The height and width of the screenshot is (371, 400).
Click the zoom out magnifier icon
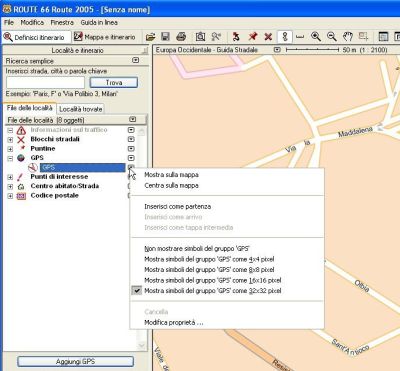[332, 37]
